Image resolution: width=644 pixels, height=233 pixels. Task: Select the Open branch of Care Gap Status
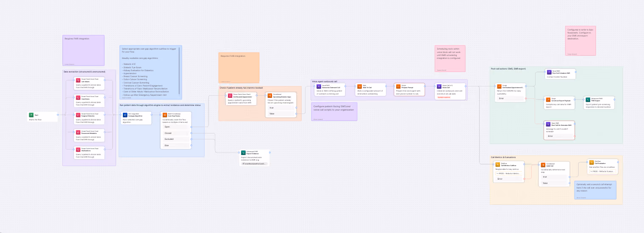176,127
